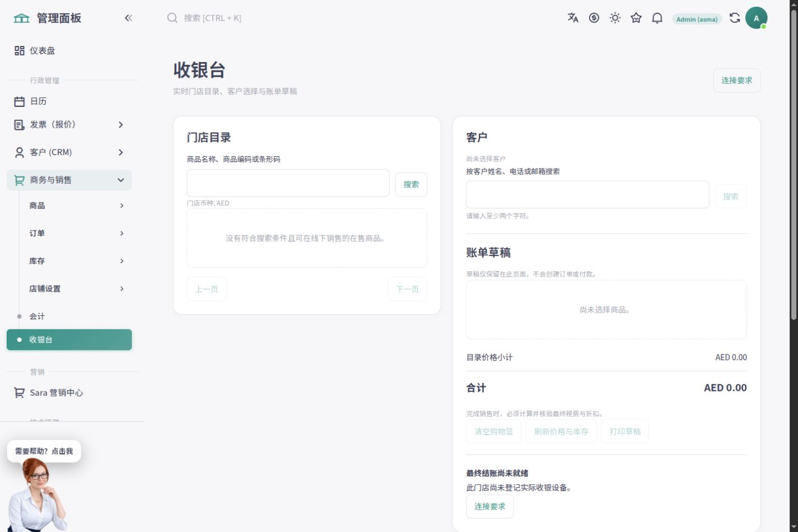Open 仪表盘 dashboard in sidebar

coord(69,50)
